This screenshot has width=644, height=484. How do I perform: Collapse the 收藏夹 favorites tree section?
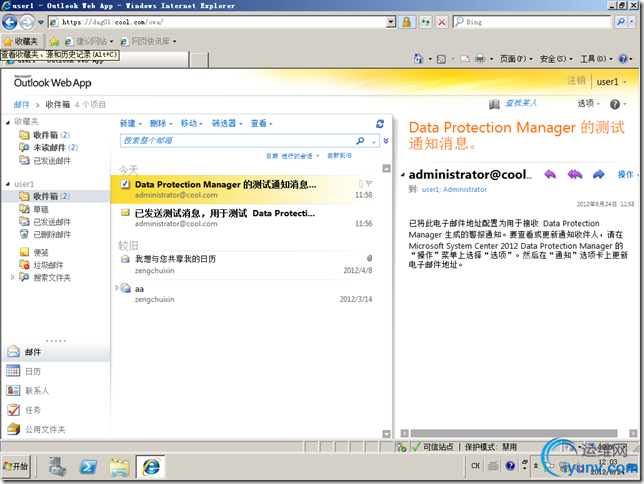[8, 122]
